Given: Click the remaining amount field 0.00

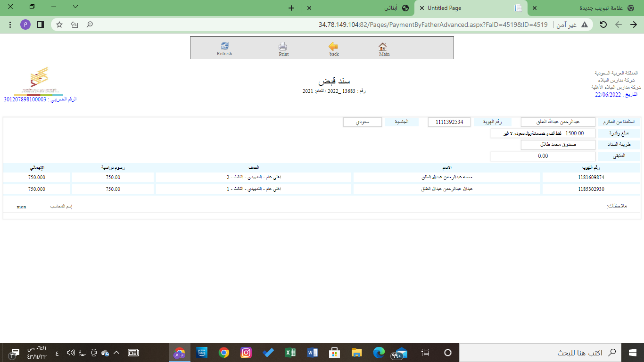Looking at the screenshot, I should pyautogui.click(x=543, y=156).
